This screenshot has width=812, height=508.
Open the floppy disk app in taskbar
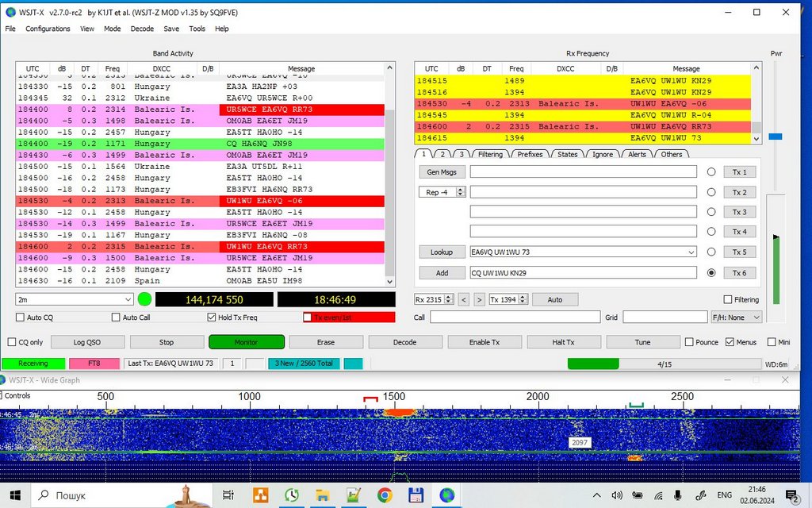coord(416,495)
